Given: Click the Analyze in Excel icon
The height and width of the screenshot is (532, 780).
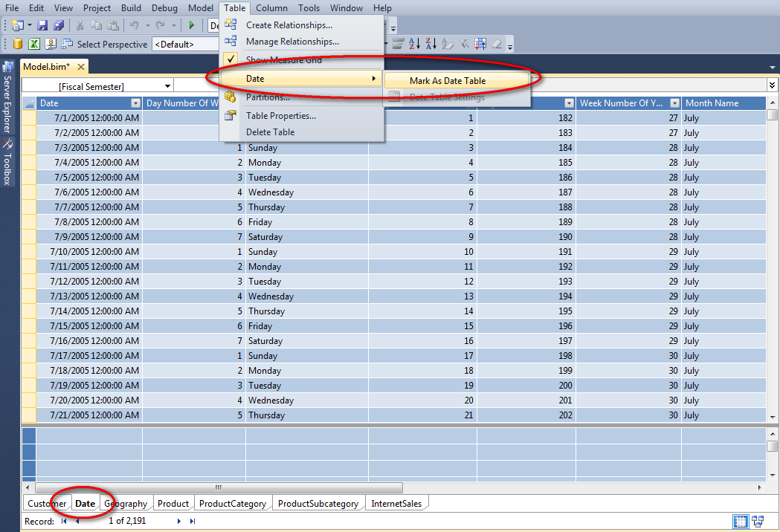Looking at the screenshot, I should pos(33,44).
